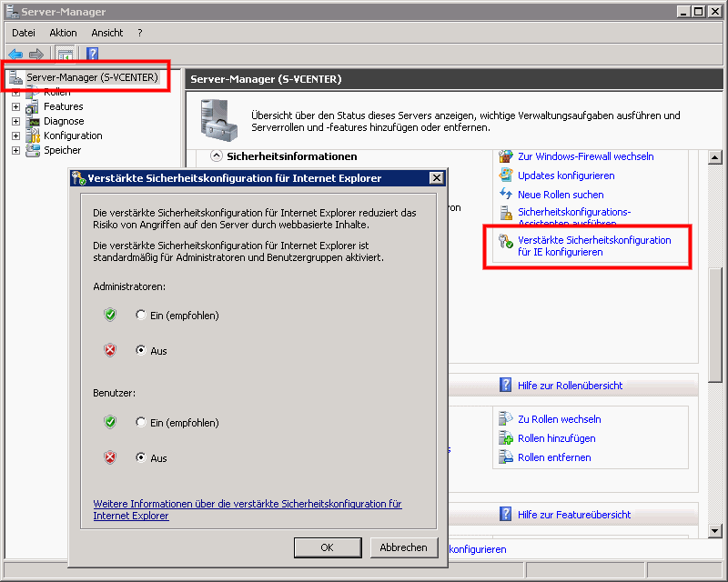Click the Windows-Firewall icon in the security list
728x582 pixels.
pyautogui.click(x=506, y=156)
